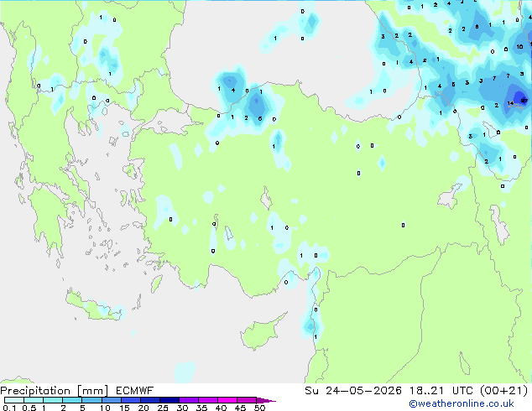This screenshot has height=411, width=532.
Task: Click the '50' legend scale value
Action: tap(259, 408)
